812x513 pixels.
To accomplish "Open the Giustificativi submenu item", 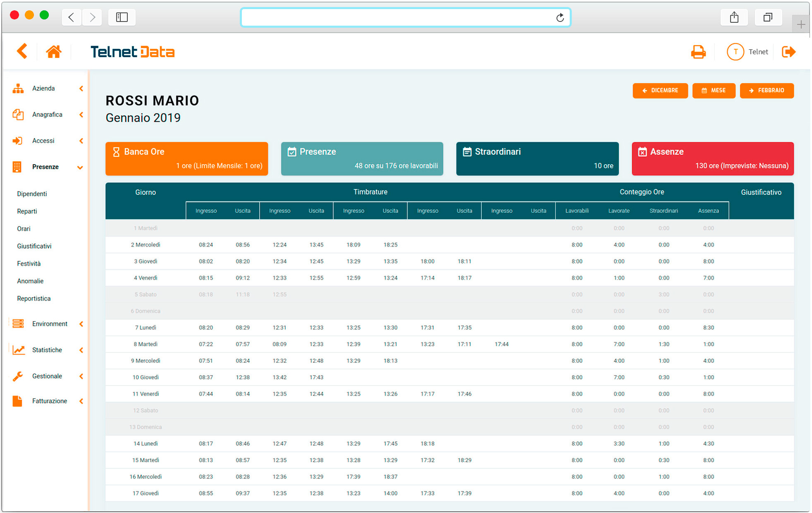I will 34,246.
